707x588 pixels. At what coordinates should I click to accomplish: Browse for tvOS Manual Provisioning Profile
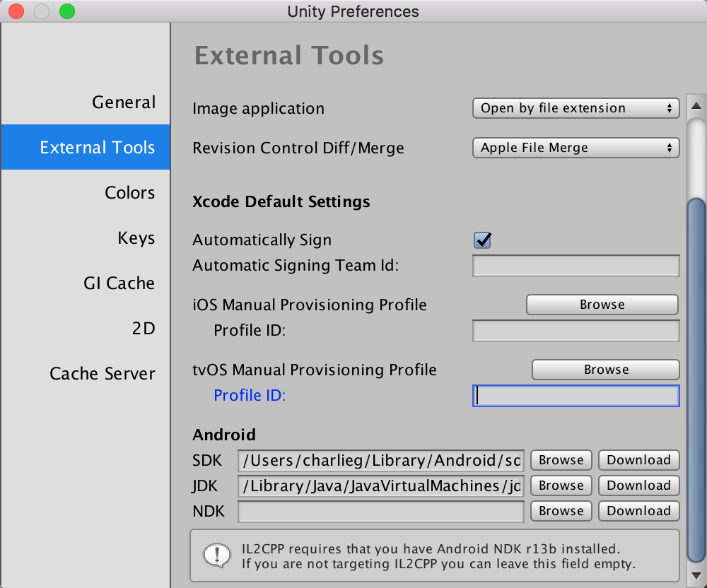tap(606, 370)
